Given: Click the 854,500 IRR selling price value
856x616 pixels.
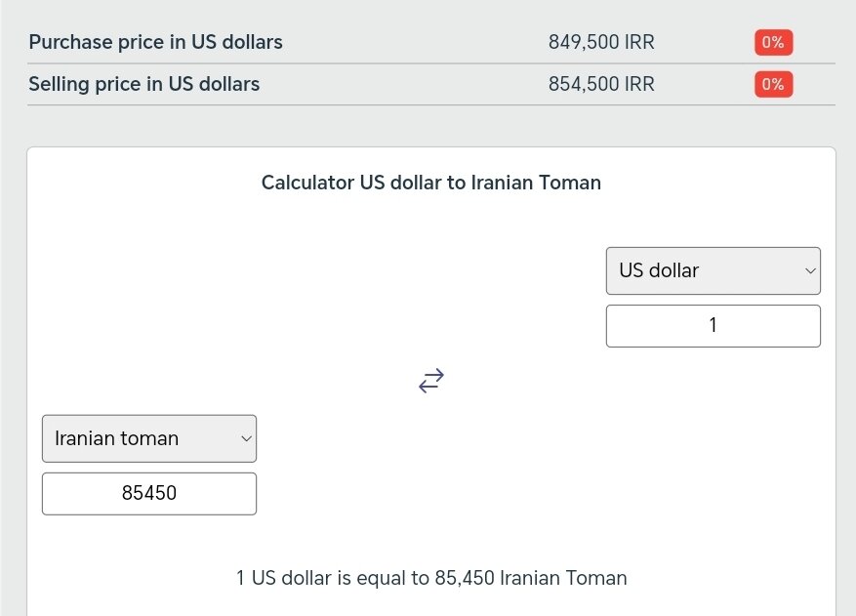Looking at the screenshot, I should pyautogui.click(x=600, y=84).
